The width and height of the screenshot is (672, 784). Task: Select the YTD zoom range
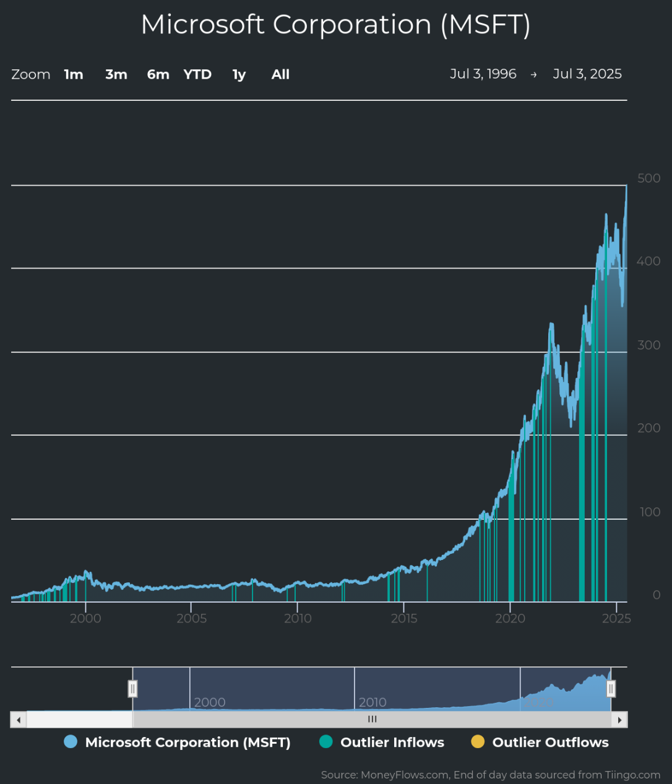(x=197, y=74)
